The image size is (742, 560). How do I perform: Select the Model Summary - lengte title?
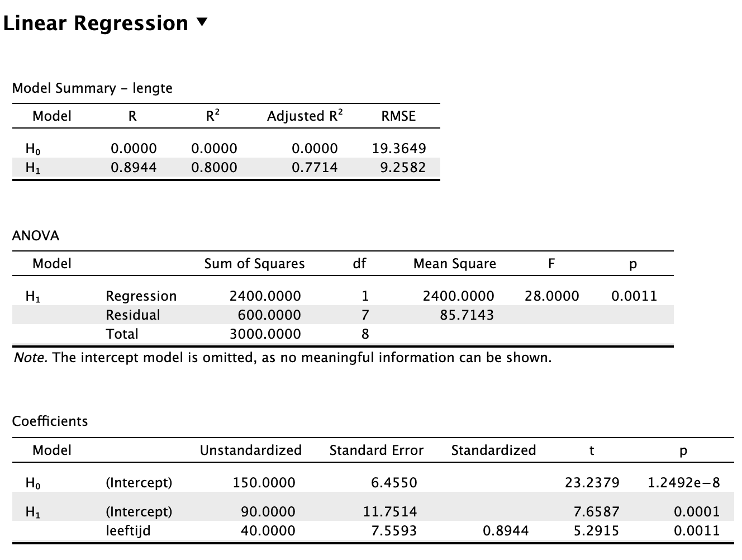tap(92, 88)
